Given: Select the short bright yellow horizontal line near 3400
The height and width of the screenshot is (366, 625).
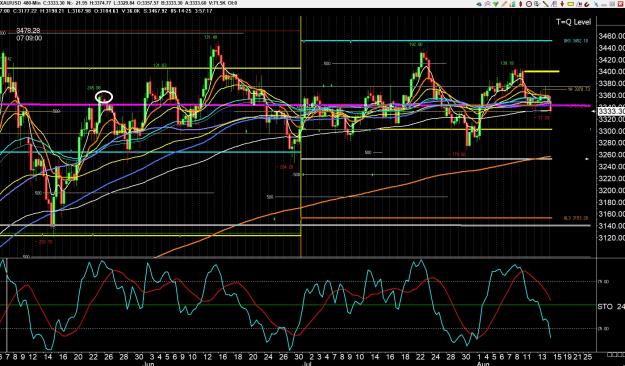Looking at the screenshot, I should pos(541,72).
